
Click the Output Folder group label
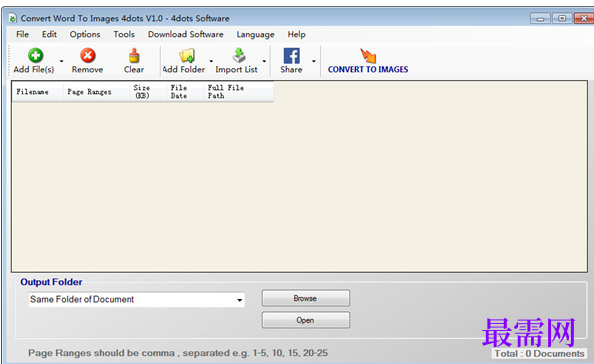click(x=51, y=282)
